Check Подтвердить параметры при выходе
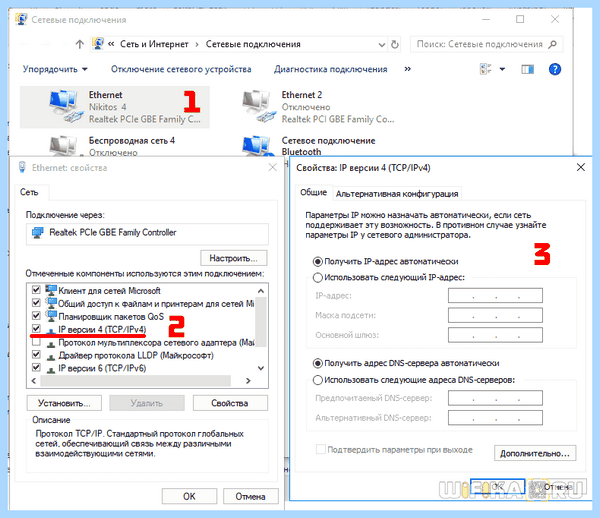Image resolution: width=600 pixels, height=518 pixels. point(321,449)
